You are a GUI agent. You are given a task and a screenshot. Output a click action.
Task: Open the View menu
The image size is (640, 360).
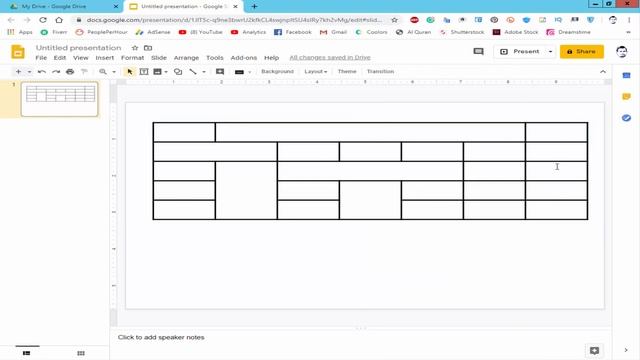[x=80, y=58]
